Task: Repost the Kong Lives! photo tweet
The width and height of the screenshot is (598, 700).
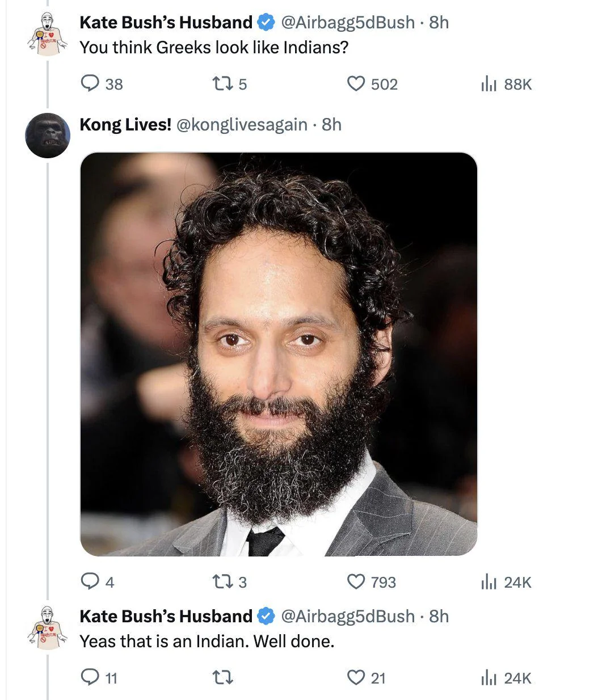Action: tap(229, 582)
